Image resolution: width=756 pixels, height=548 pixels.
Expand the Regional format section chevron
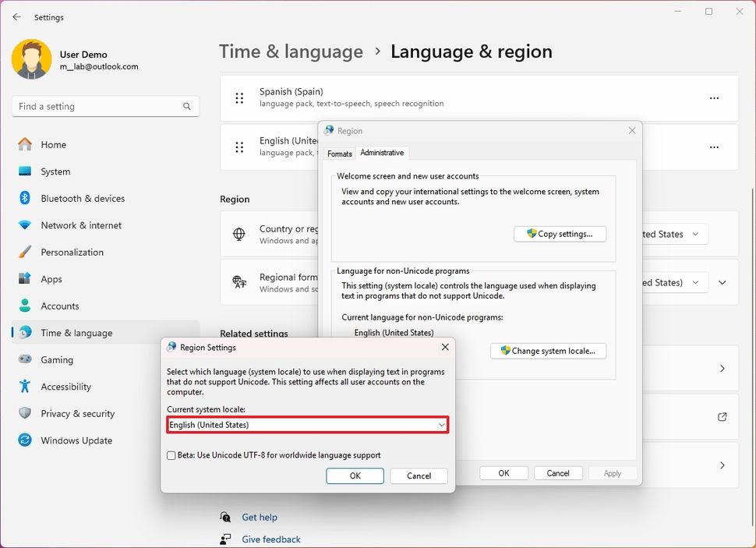tap(722, 283)
